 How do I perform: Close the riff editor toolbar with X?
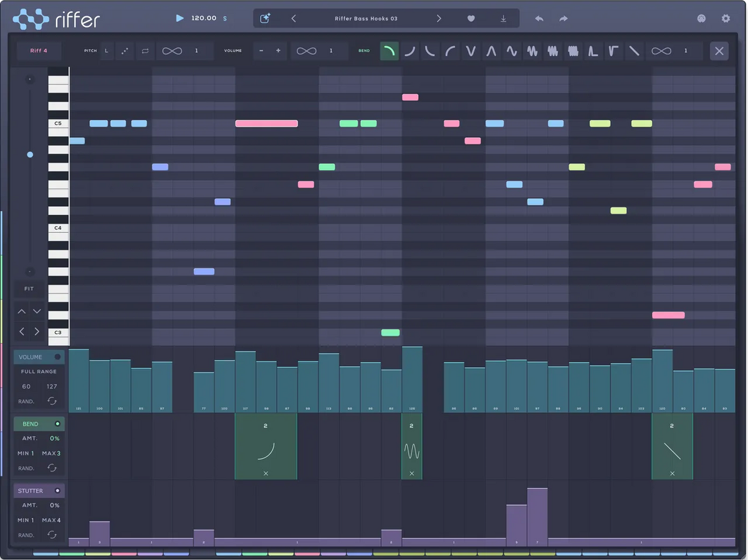(719, 51)
